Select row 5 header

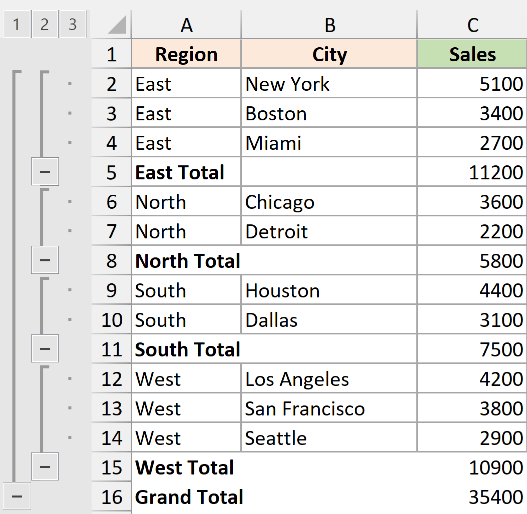tap(111, 172)
